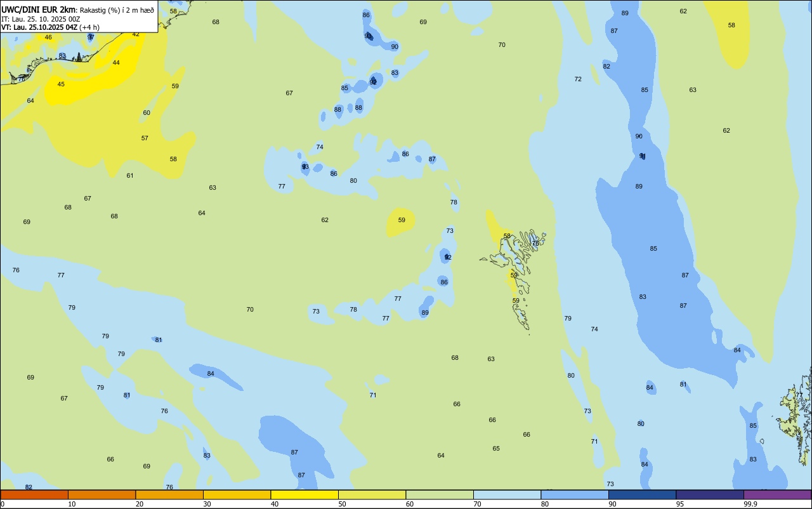Click the humidity value 42 on the map
The image size is (812, 509).
click(x=136, y=34)
